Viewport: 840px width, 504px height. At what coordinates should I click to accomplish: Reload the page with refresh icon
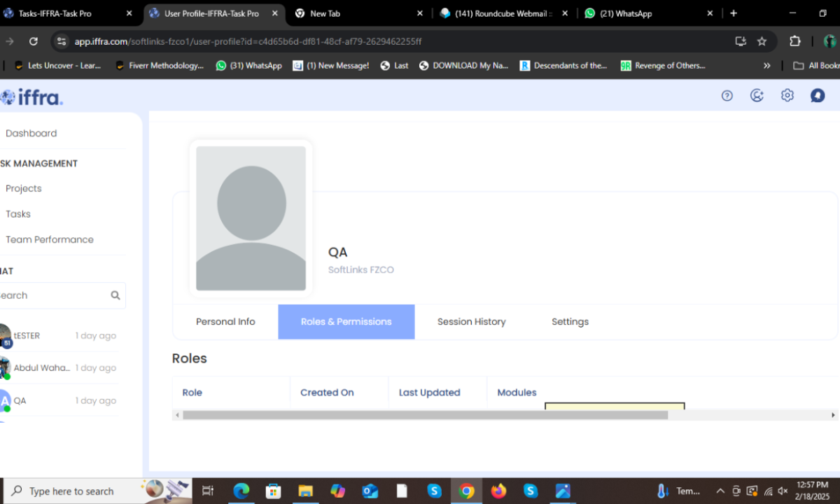coord(33,41)
